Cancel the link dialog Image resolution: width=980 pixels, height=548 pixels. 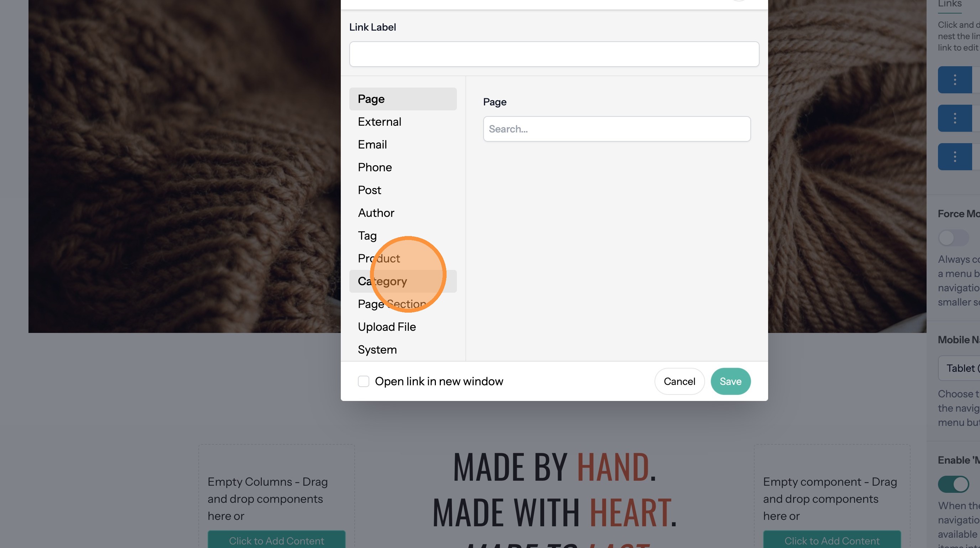(679, 381)
